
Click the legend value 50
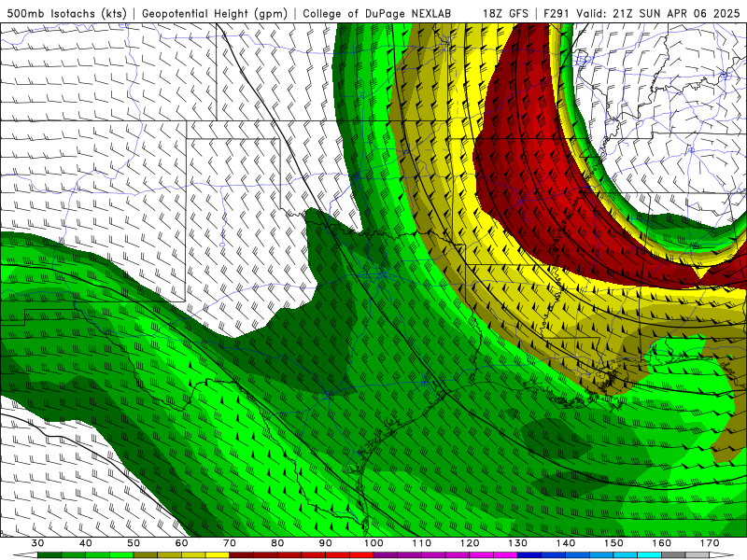click(x=134, y=543)
